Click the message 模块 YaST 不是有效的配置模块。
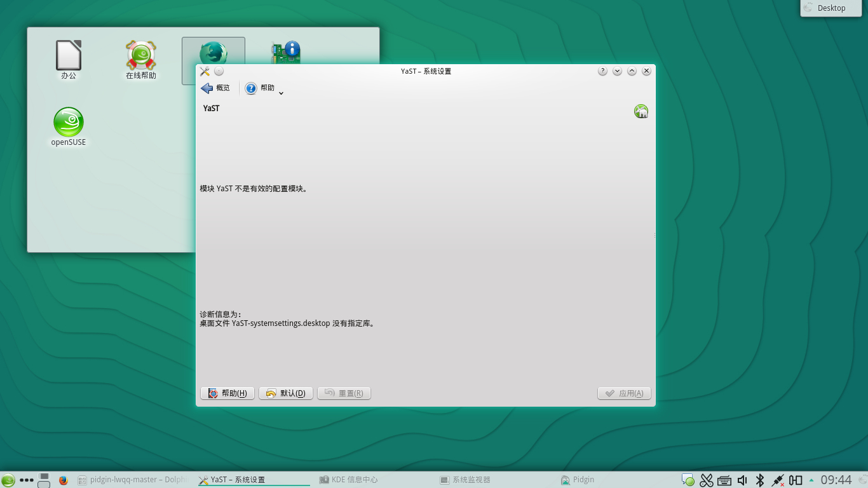Screen dimensions: 868x488 point(254,189)
